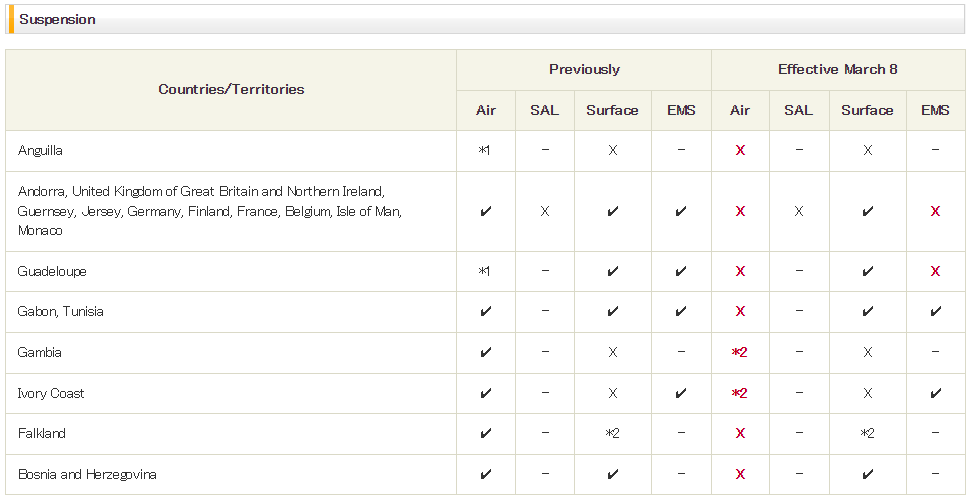Click the red *2 mark in Gambia's row
This screenshot has height=501, width=970.
pyautogui.click(x=740, y=353)
